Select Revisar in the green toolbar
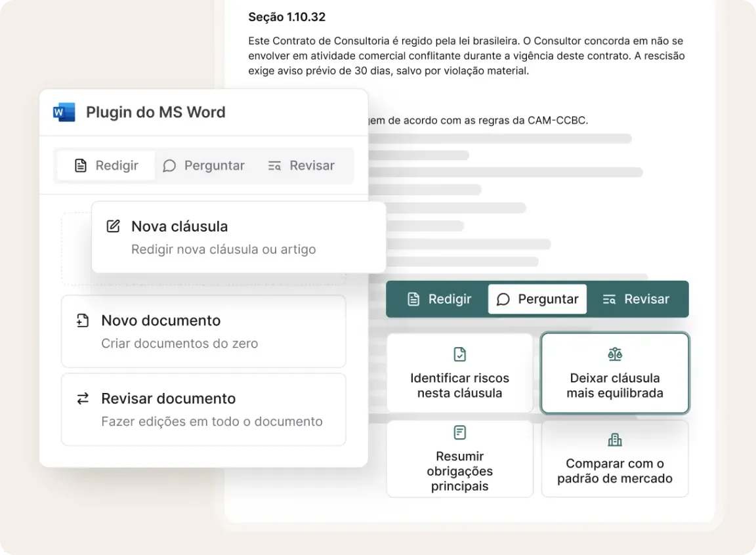Screen dimensions: 756x555 tap(636, 300)
